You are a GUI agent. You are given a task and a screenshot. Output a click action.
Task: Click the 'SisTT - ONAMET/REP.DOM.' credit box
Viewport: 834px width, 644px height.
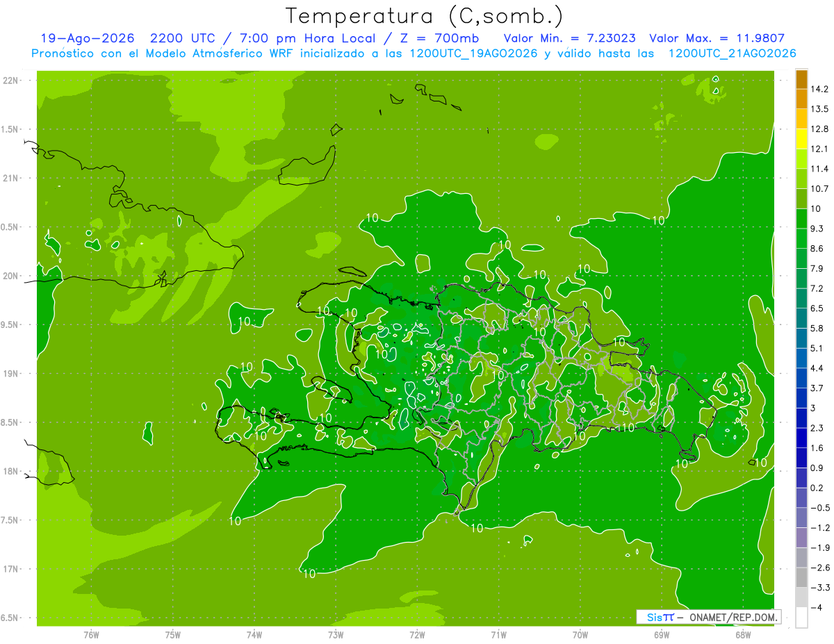(708, 617)
